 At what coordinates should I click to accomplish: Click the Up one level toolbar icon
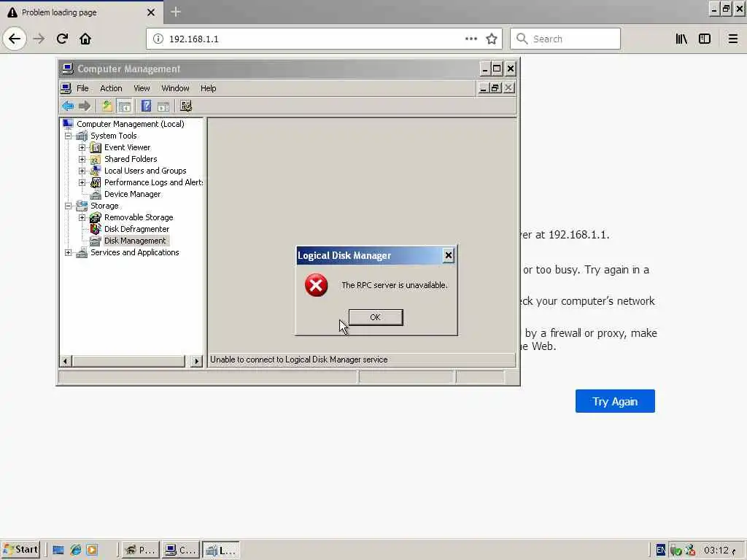(107, 106)
